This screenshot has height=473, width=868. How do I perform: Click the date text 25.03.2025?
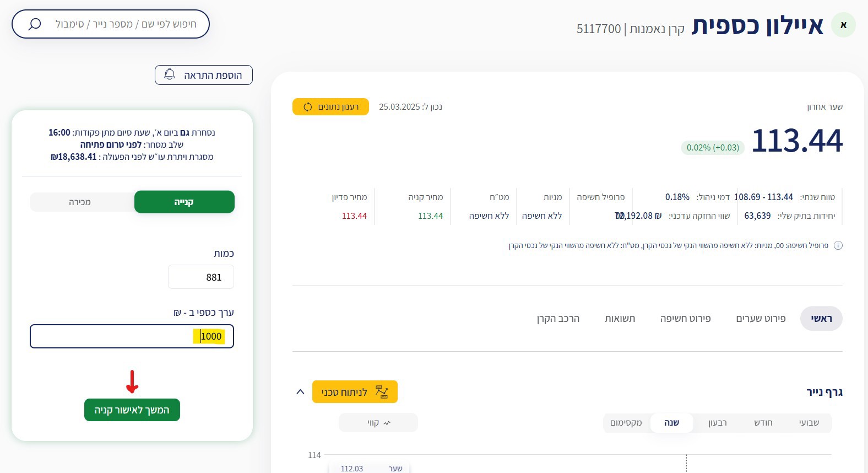click(399, 107)
